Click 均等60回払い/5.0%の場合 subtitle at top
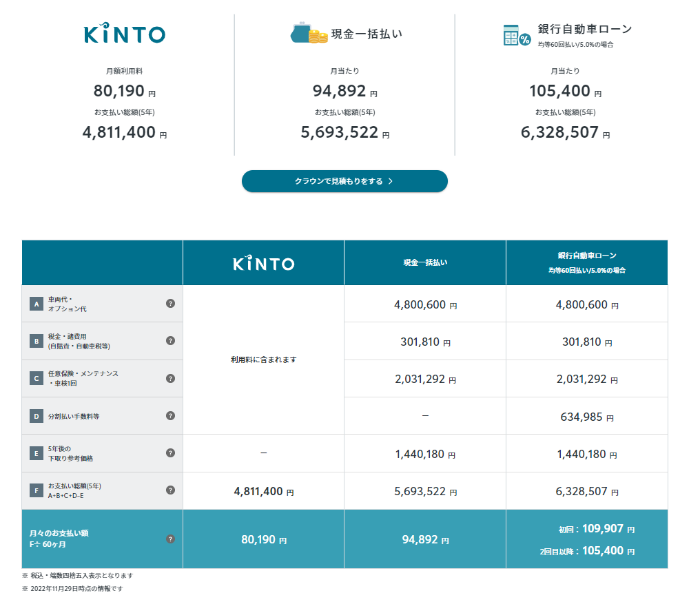 click(x=575, y=45)
